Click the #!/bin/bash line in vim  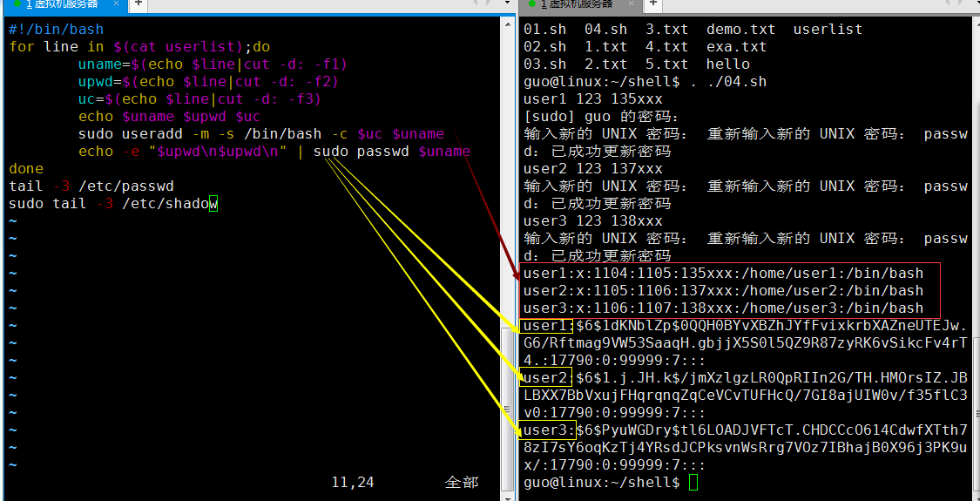point(57,30)
